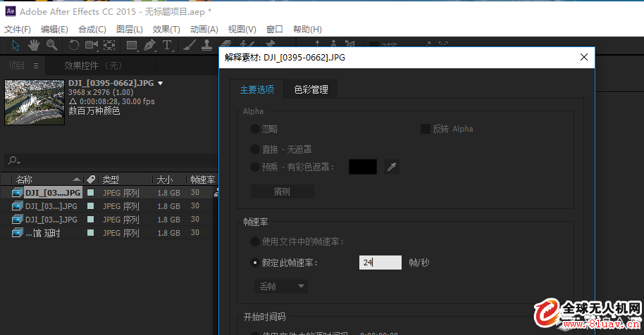Select 忽略 alpha radio option
Image resolution: width=644 pixels, height=335 pixels.
[254, 129]
